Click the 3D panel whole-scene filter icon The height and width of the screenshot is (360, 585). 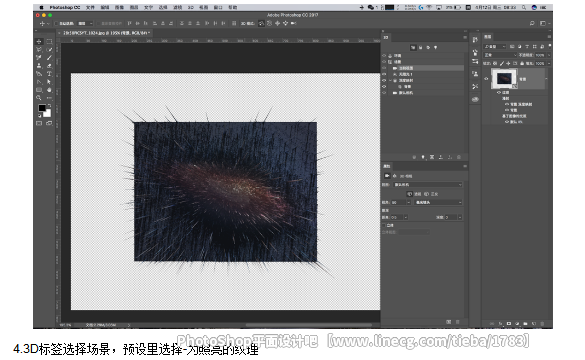[x=413, y=47]
